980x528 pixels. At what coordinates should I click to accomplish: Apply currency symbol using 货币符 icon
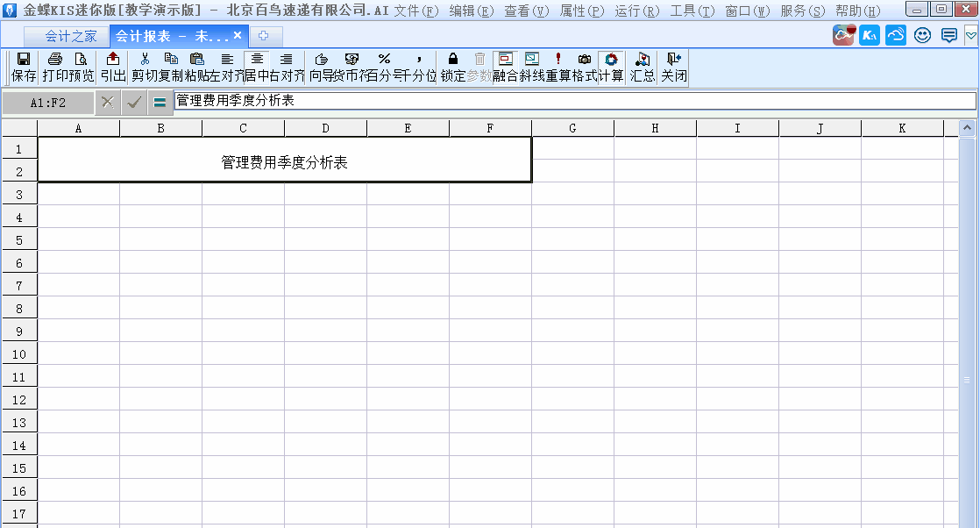click(351, 61)
